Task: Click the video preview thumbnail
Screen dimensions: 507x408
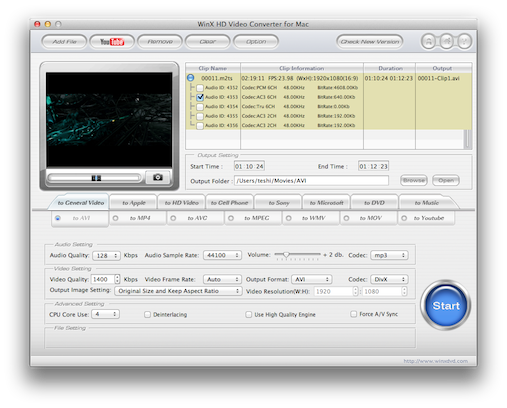Action: pyautogui.click(x=109, y=119)
